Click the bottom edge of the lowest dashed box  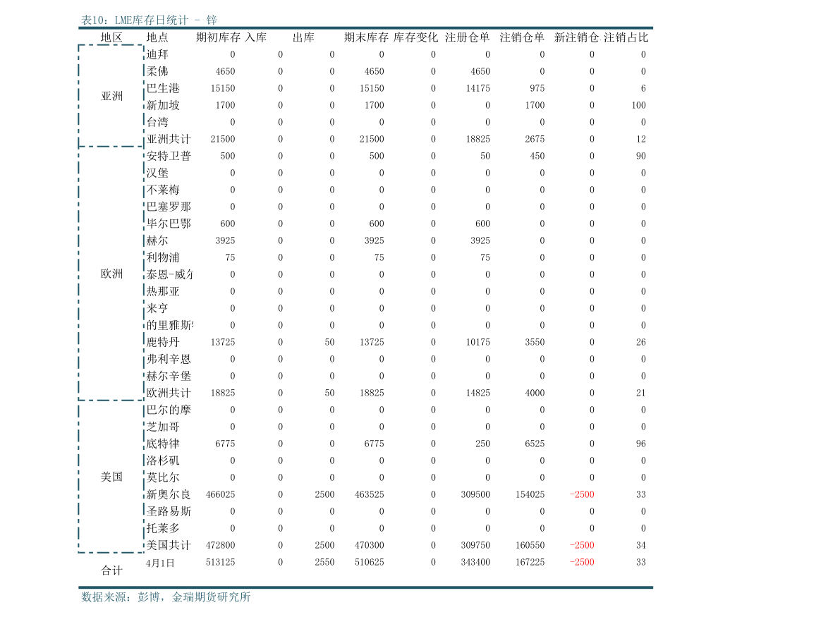tap(111, 552)
